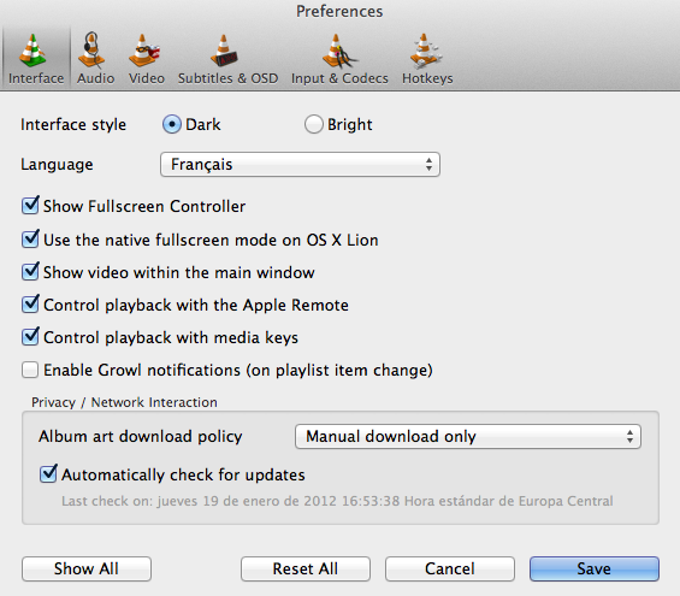Image resolution: width=680 pixels, height=596 pixels.
Task: Click the Language label text
Action: [x=57, y=165]
